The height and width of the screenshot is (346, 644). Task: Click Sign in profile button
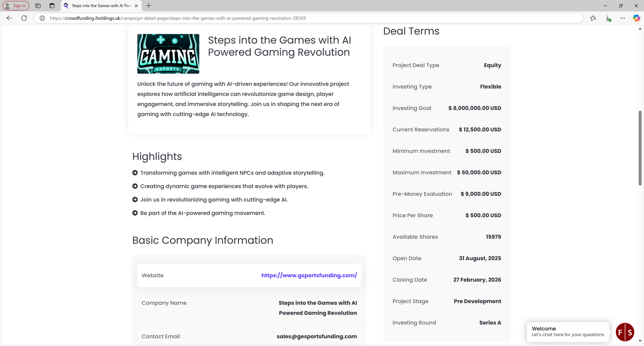coord(16,6)
